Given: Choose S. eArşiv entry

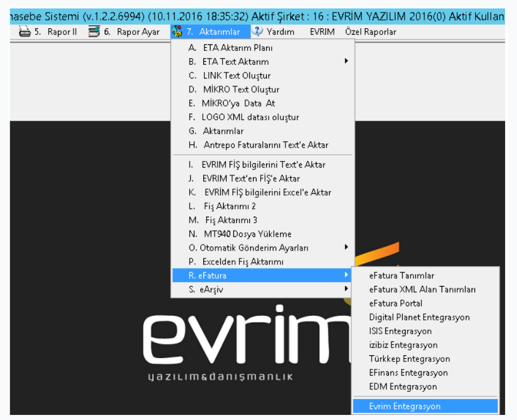Looking at the screenshot, I should 263,289.
